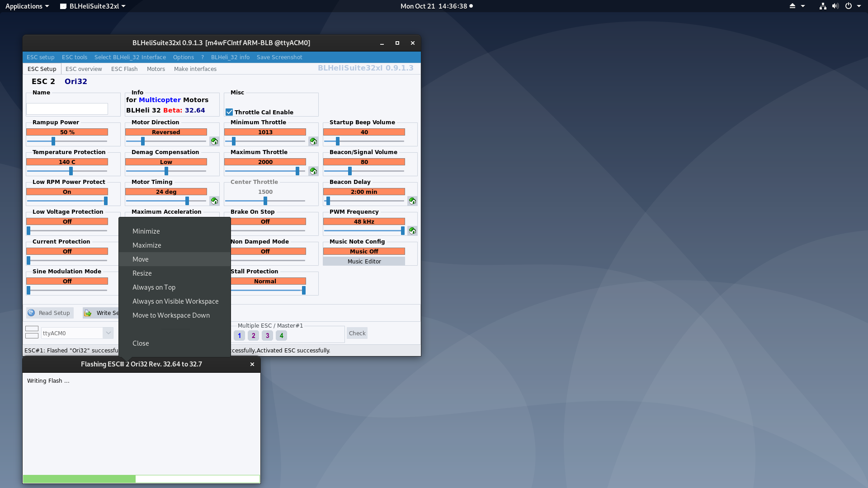Viewport: 868px width, 488px height.
Task: Click the clock in top bar
Action: point(434,6)
